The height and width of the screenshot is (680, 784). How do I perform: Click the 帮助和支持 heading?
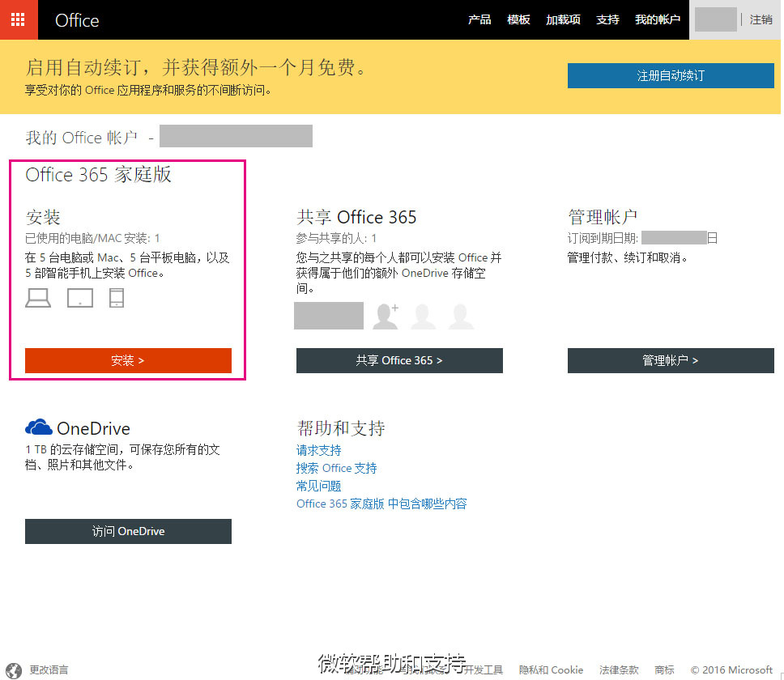(x=340, y=428)
